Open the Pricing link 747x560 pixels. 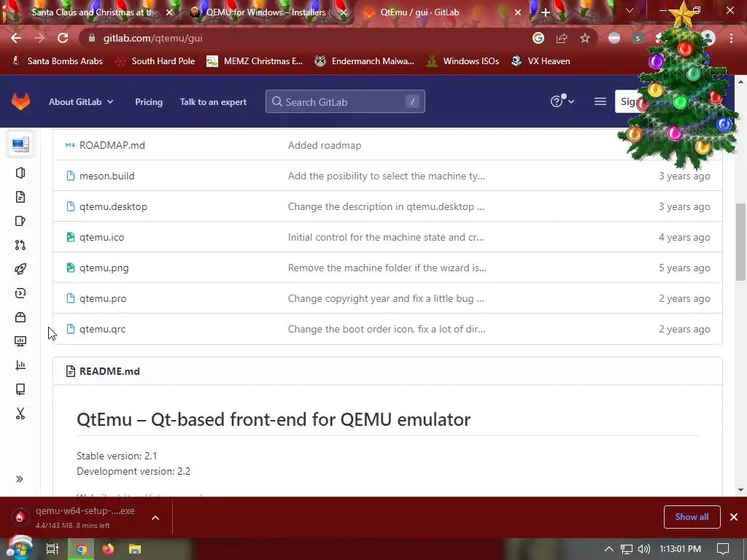coord(149,102)
